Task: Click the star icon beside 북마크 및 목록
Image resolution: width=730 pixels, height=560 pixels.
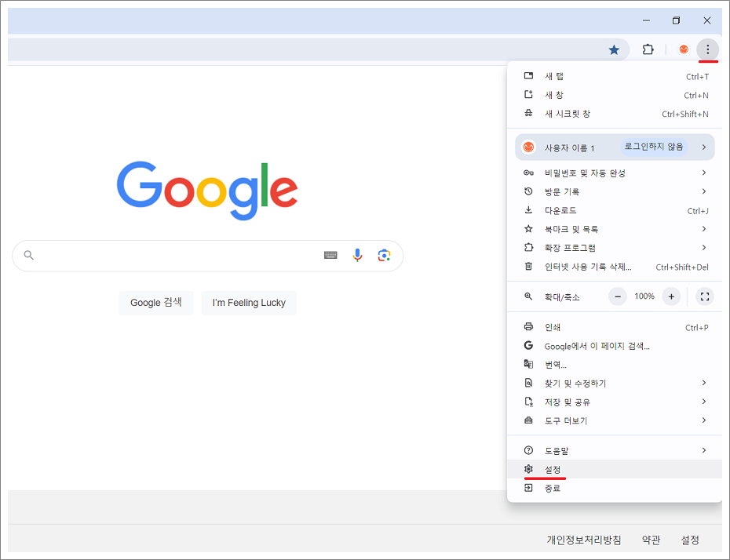Action: (528, 228)
